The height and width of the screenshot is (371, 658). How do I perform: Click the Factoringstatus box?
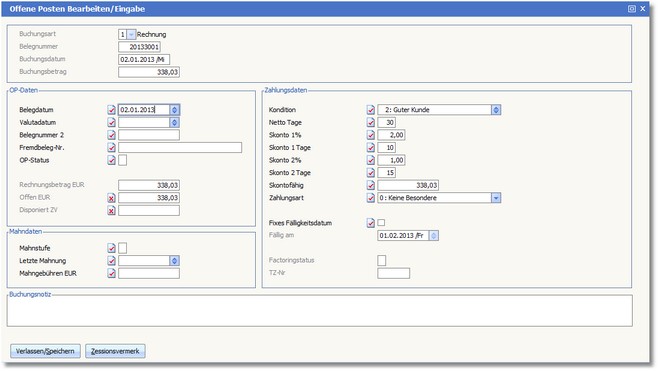coord(381,260)
